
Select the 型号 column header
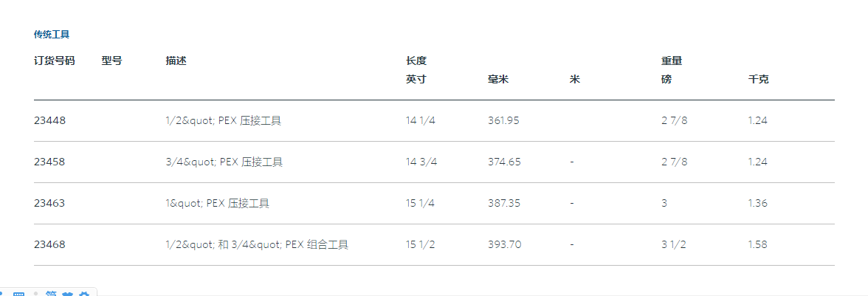click(x=112, y=61)
